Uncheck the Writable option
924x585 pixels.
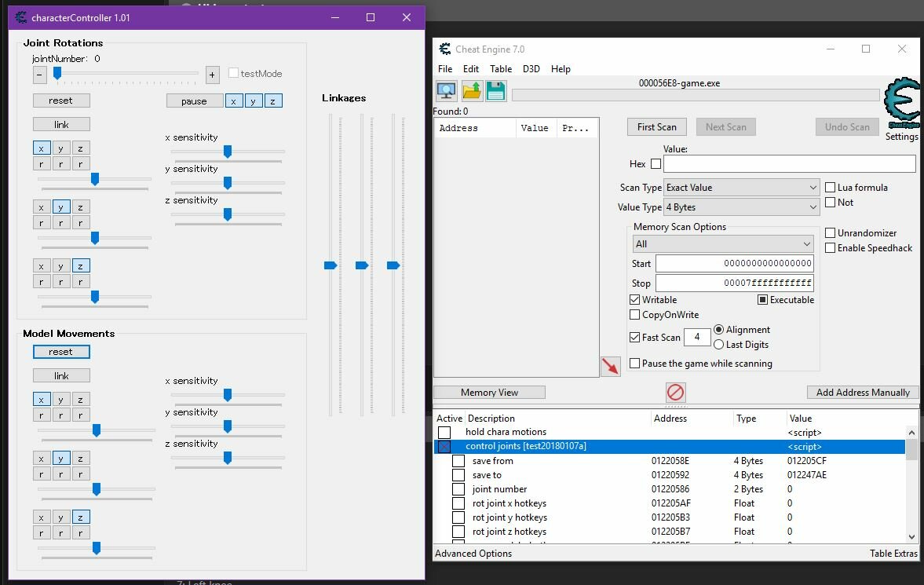(x=634, y=300)
